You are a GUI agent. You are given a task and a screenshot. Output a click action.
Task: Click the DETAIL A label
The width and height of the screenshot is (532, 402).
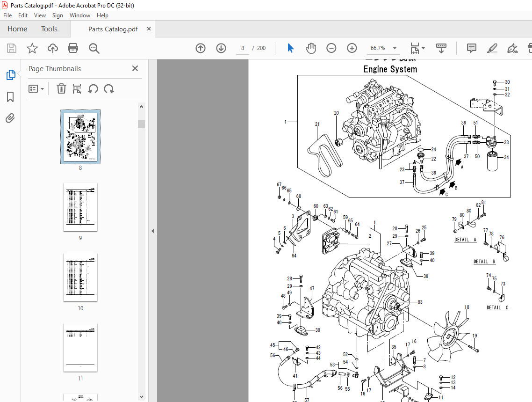[x=465, y=240]
